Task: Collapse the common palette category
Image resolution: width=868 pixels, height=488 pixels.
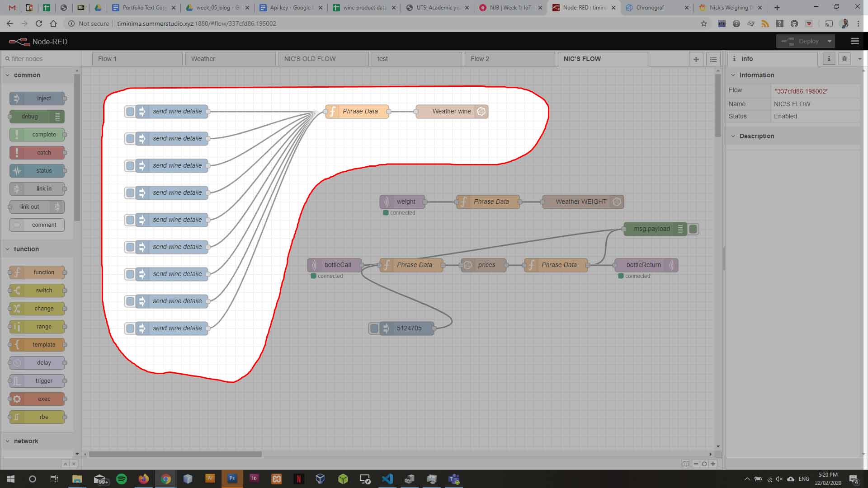Action: [8, 75]
